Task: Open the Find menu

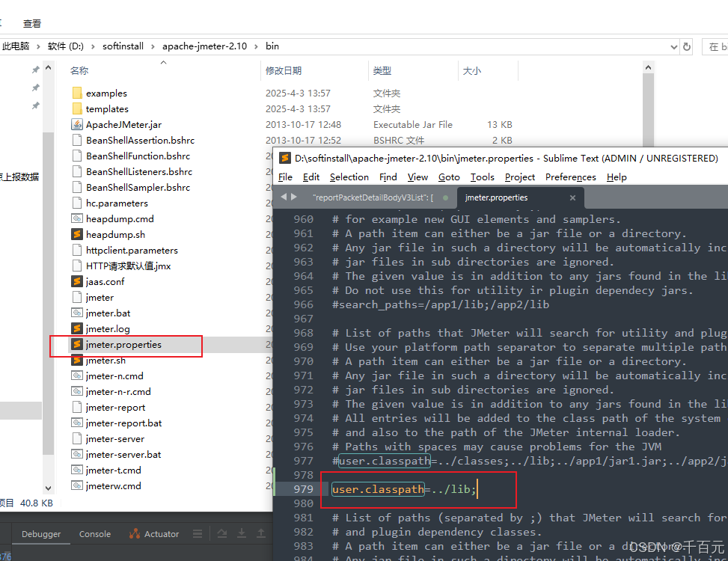Action: (x=388, y=177)
